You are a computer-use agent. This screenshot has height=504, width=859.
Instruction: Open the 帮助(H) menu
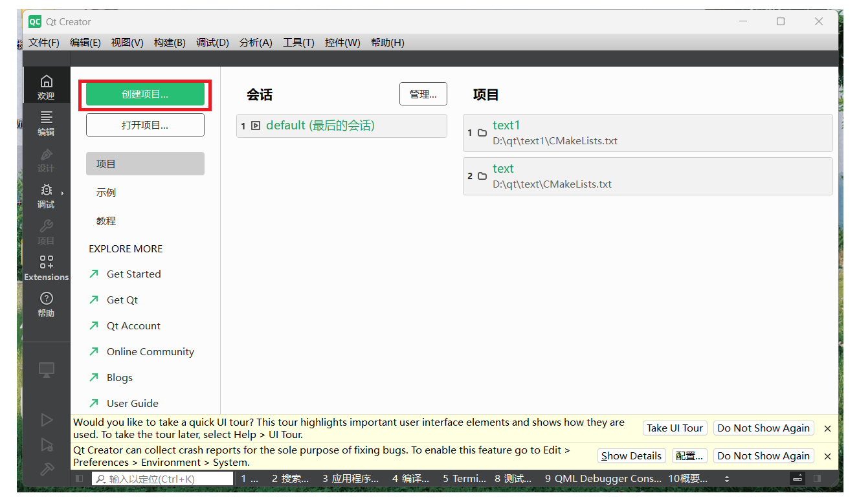click(x=388, y=42)
